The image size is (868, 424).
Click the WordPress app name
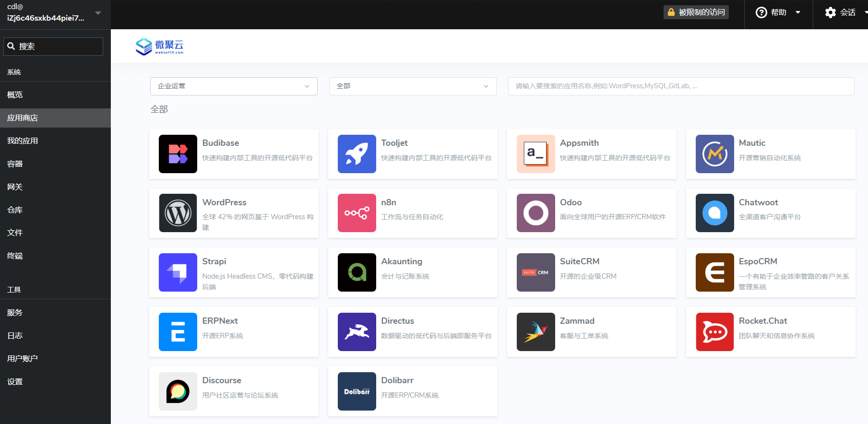coord(224,202)
